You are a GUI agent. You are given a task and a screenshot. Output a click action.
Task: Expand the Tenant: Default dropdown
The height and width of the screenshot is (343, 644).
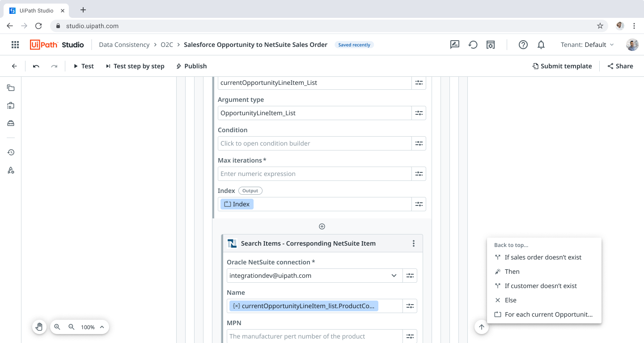pos(588,45)
